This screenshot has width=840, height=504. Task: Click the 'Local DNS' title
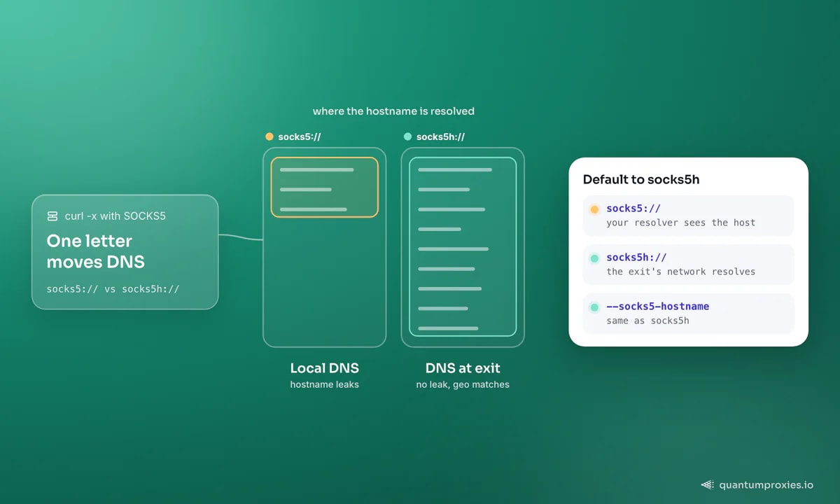(324, 368)
